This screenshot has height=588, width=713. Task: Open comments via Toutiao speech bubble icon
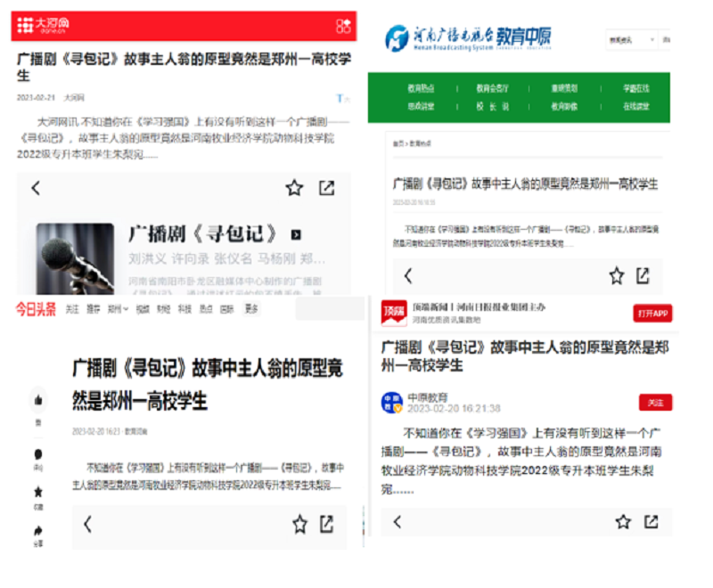(38, 454)
